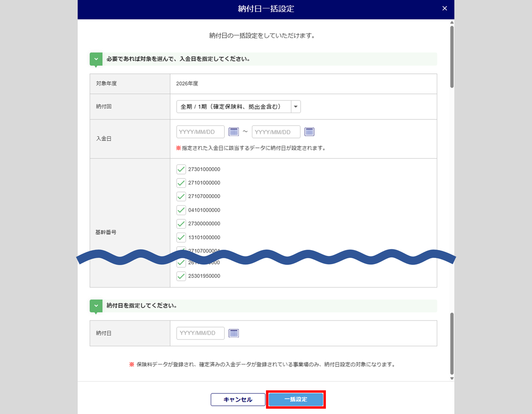The image size is (532, 414).
Task: Click the 入金日 end date field
Action: pyautogui.click(x=276, y=132)
